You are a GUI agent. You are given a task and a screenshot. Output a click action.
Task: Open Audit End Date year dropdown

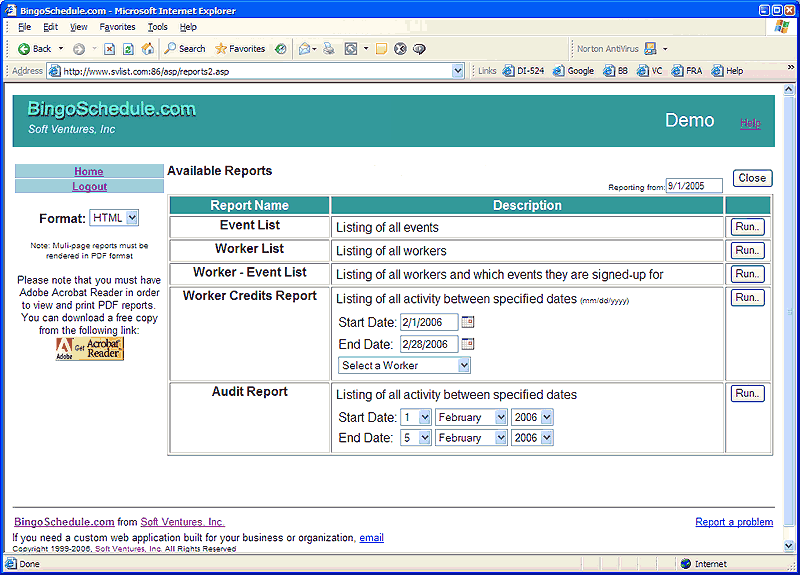pos(532,438)
